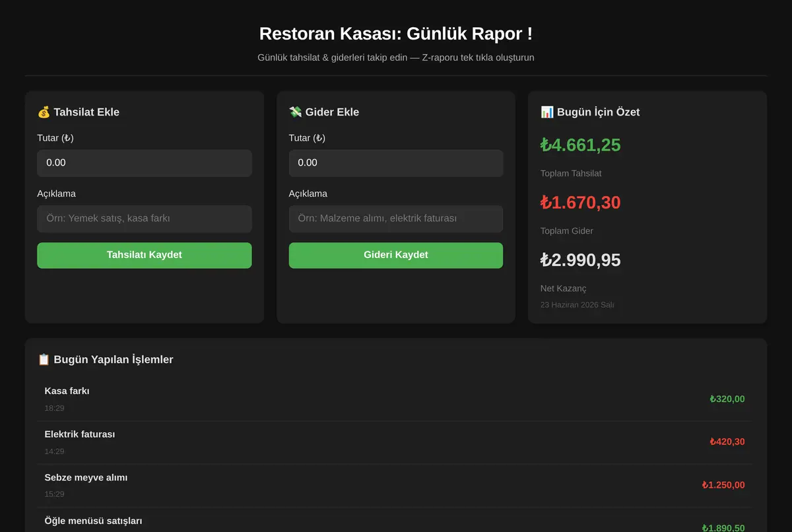Save expense with Gideri Kaydet button

pos(396,255)
